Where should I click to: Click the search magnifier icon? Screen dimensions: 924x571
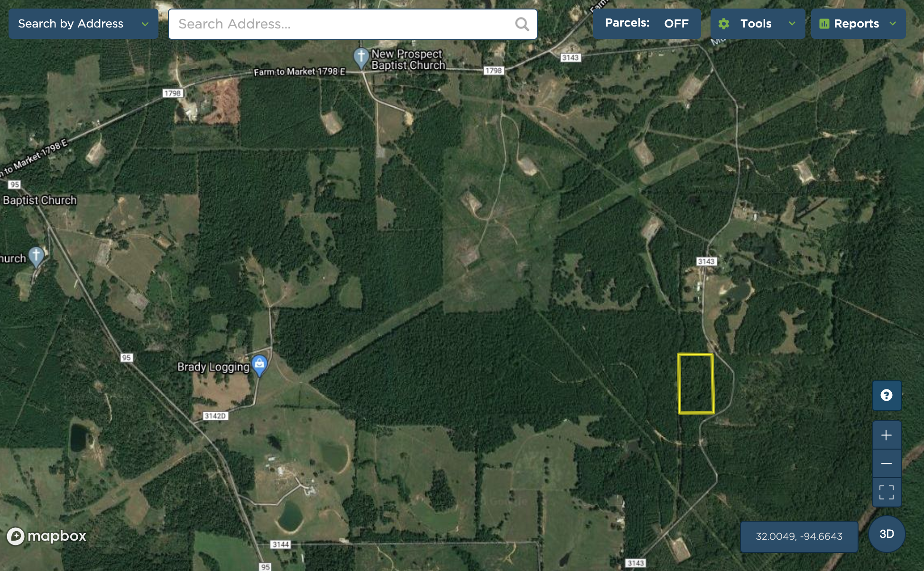(x=522, y=24)
